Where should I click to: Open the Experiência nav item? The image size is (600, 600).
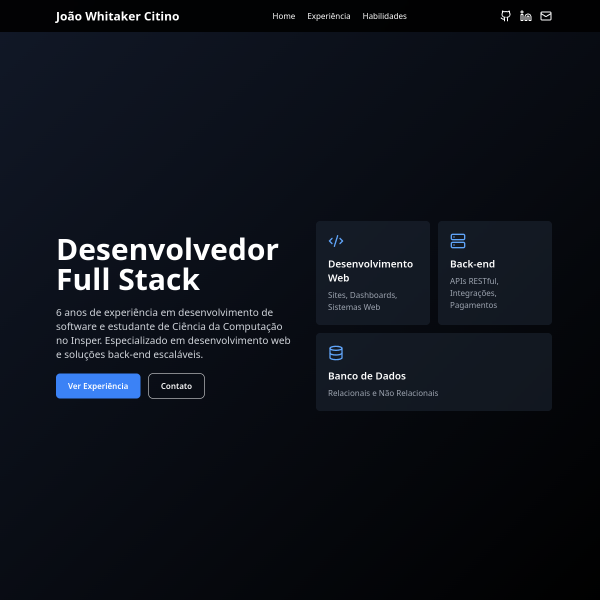click(329, 16)
